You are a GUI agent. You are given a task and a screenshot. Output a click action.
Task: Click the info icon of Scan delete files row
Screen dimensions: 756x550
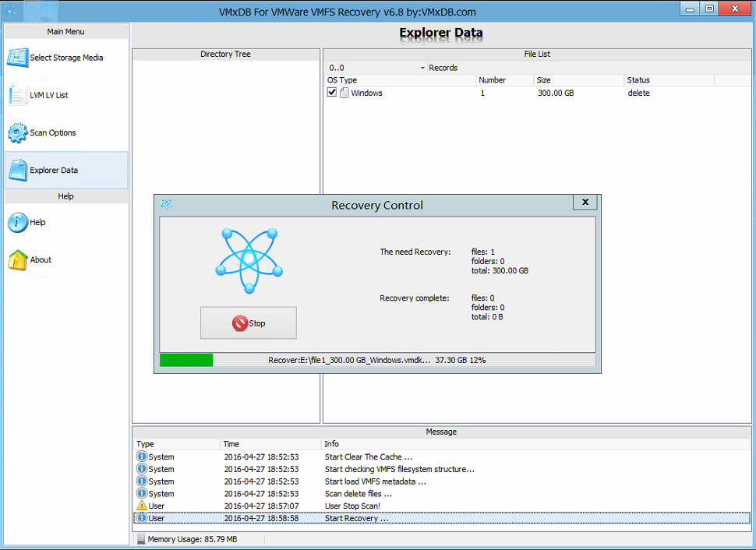point(142,493)
